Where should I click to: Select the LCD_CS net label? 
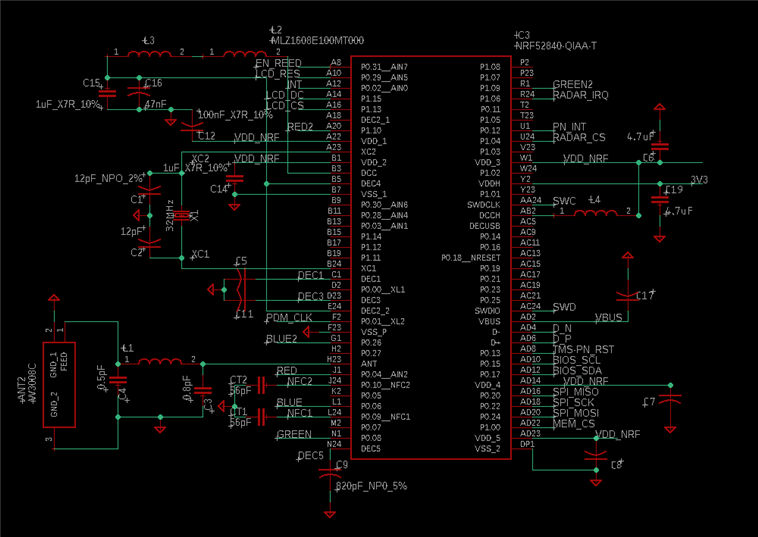[285, 105]
